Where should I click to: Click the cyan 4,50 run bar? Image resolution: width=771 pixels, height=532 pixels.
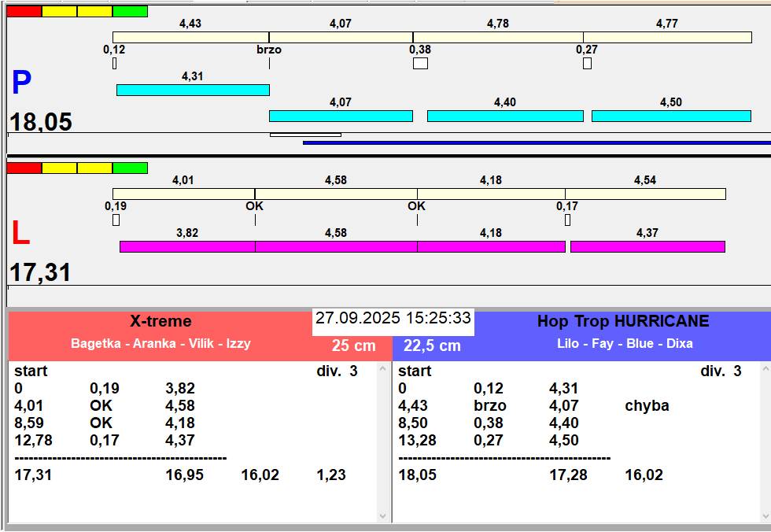click(x=671, y=116)
